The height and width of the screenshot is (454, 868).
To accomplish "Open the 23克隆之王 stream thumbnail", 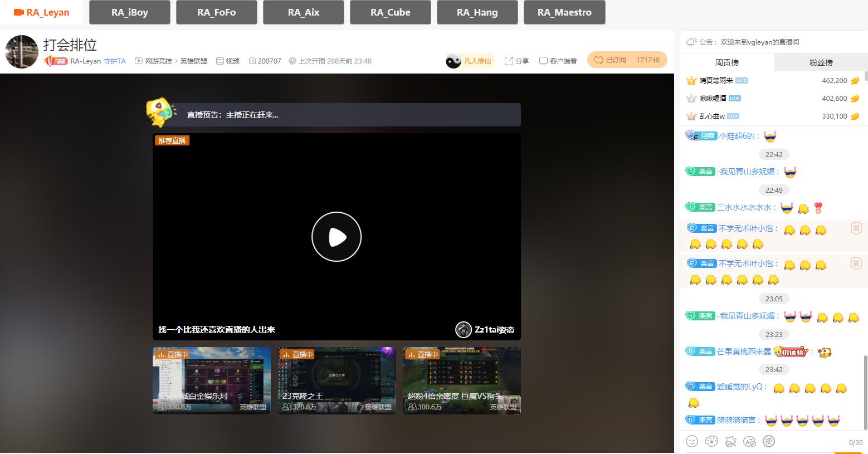I will coord(336,380).
